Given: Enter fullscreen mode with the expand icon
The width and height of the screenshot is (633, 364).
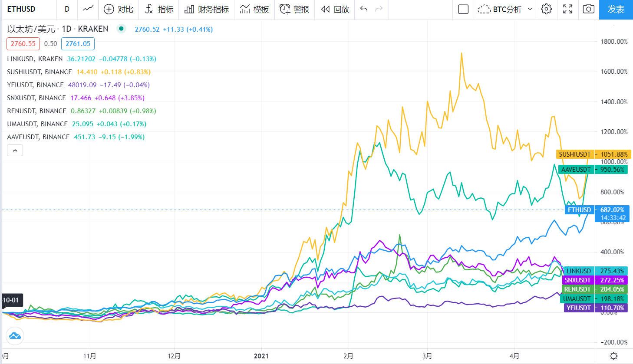Looking at the screenshot, I should [567, 10].
